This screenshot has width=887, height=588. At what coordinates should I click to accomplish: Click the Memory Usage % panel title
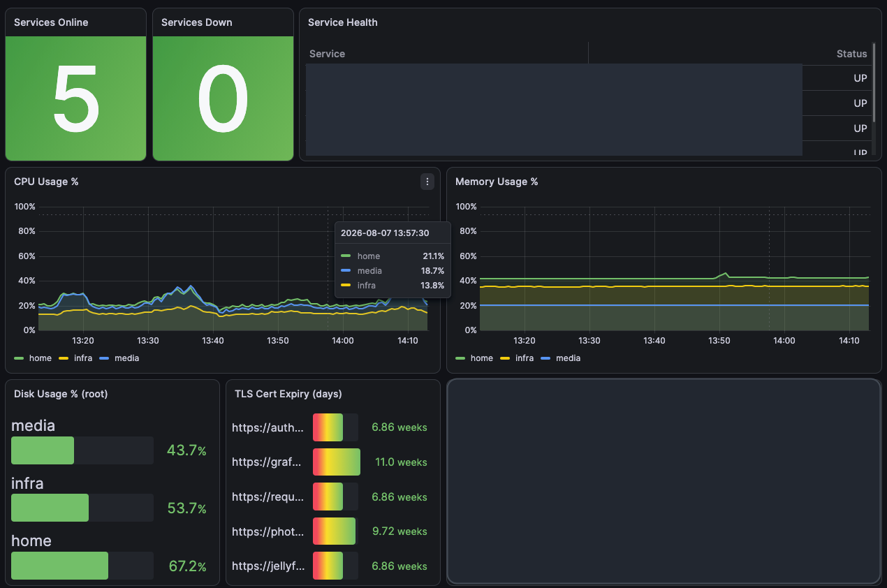[497, 182]
